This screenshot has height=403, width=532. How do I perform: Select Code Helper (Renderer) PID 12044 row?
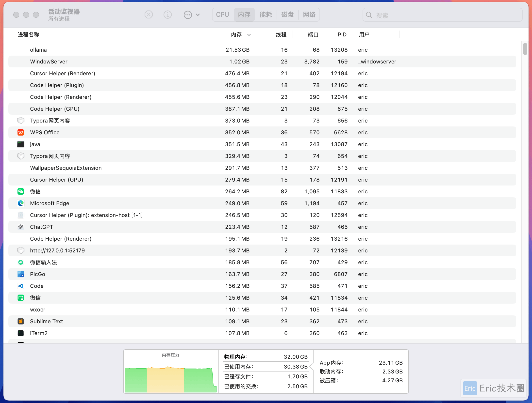pyautogui.click(x=262, y=97)
